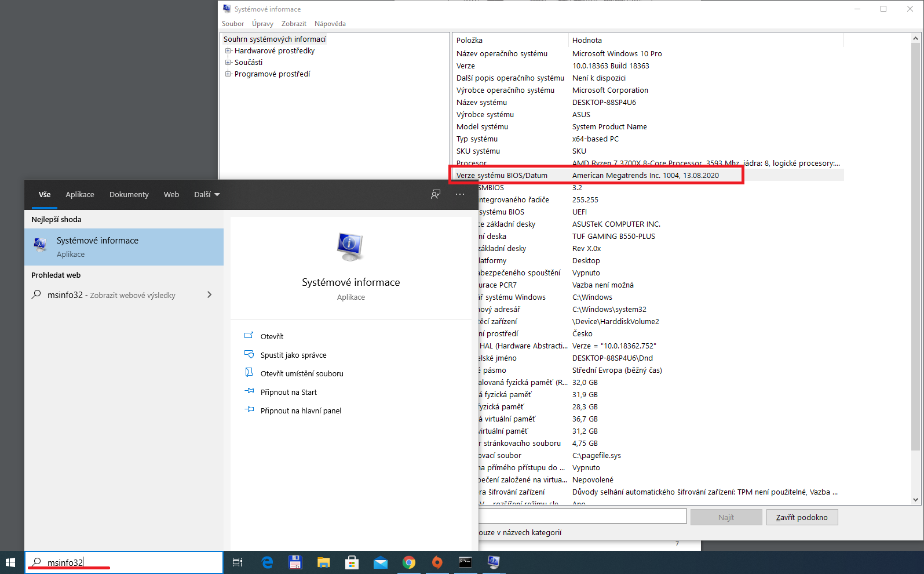
Task: Select the value TUF GAMING B550-PLUS
Action: click(x=613, y=236)
